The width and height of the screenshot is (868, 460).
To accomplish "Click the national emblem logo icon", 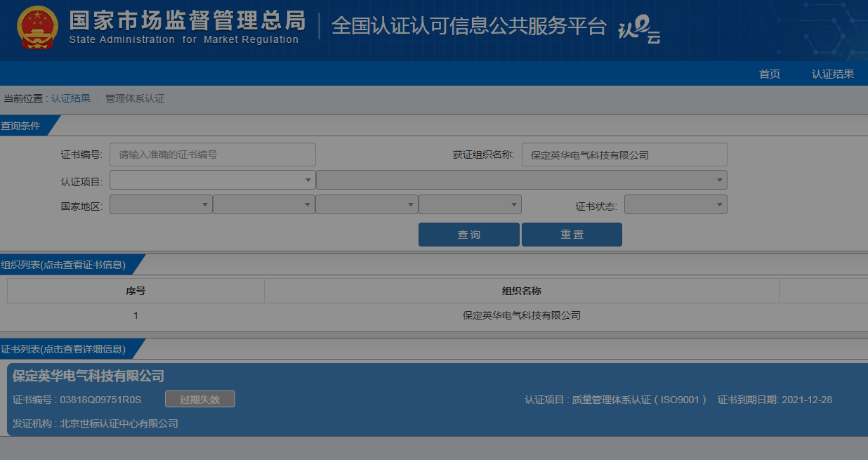I will (x=37, y=28).
